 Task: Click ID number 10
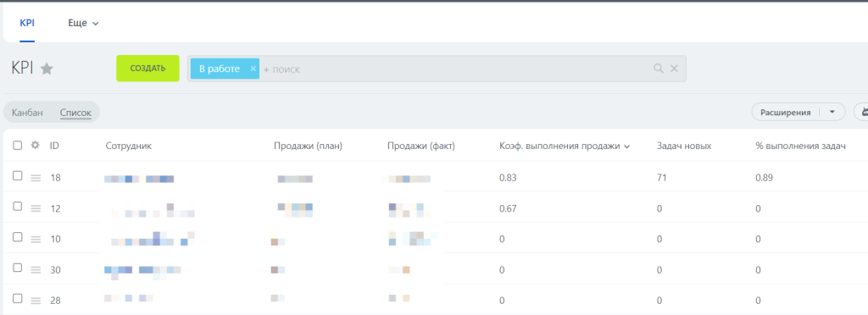(x=55, y=240)
